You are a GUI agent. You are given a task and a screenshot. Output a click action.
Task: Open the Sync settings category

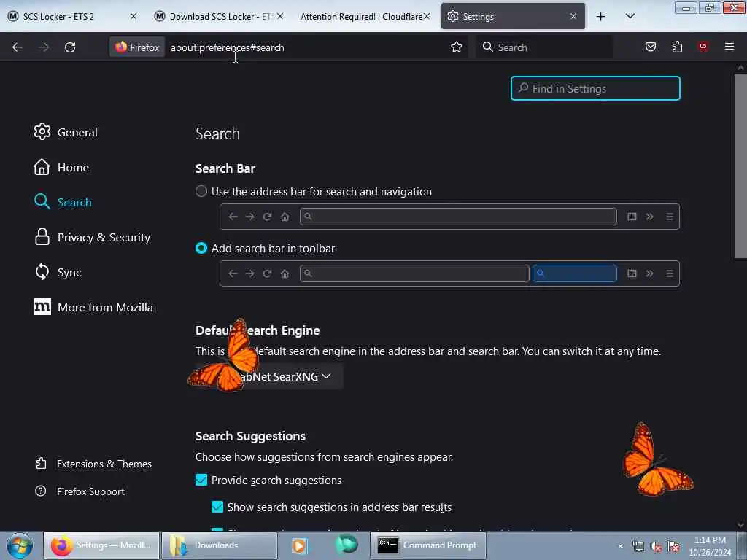tap(58, 272)
